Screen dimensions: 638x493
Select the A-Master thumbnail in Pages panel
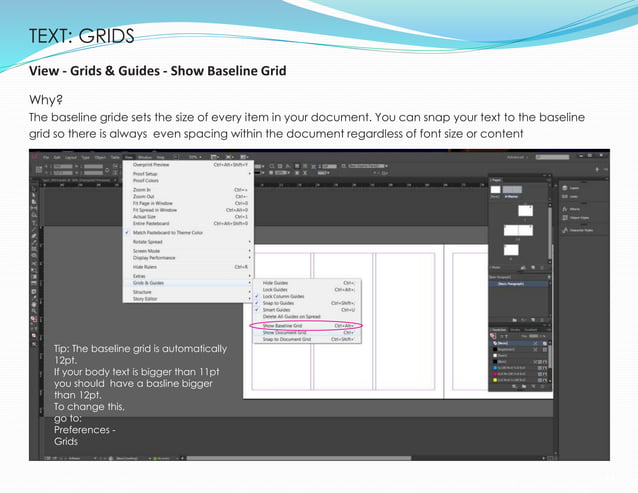[x=512, y=190]
